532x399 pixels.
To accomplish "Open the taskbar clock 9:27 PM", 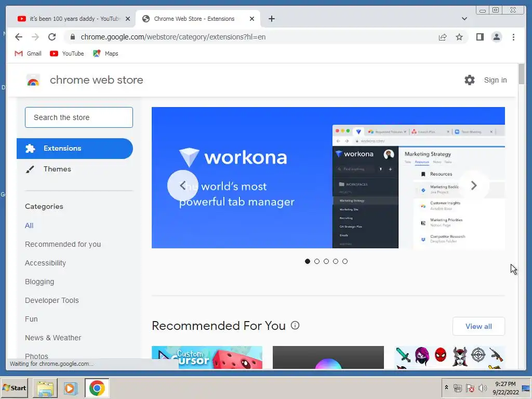I will tap(506, 388).
